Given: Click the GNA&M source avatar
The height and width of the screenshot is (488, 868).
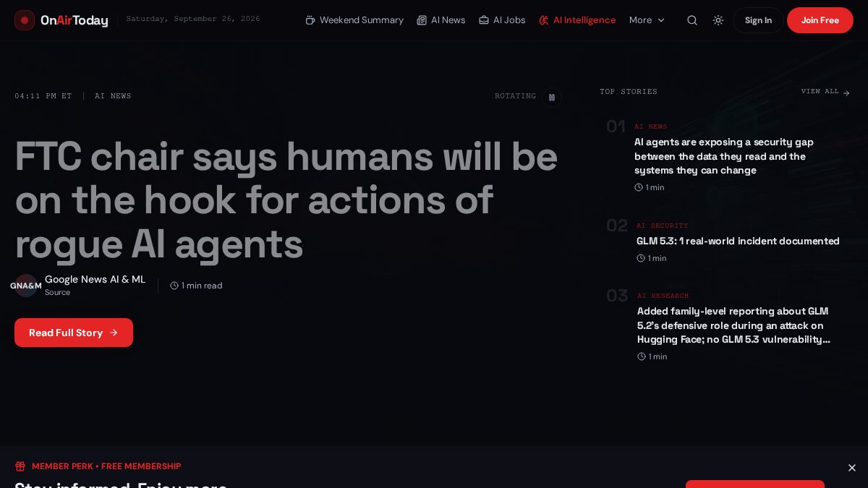Looking at the screenshot, I should (26, 286).
